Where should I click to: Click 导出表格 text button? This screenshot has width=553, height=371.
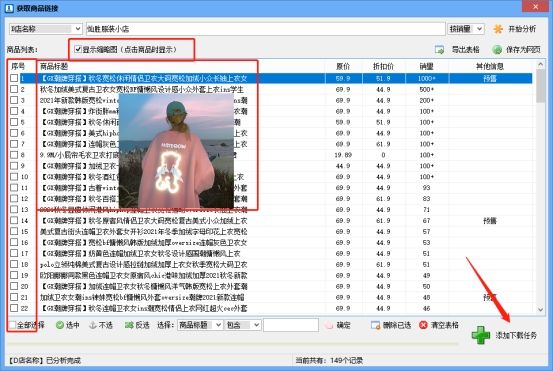click(x=466, y=50)
